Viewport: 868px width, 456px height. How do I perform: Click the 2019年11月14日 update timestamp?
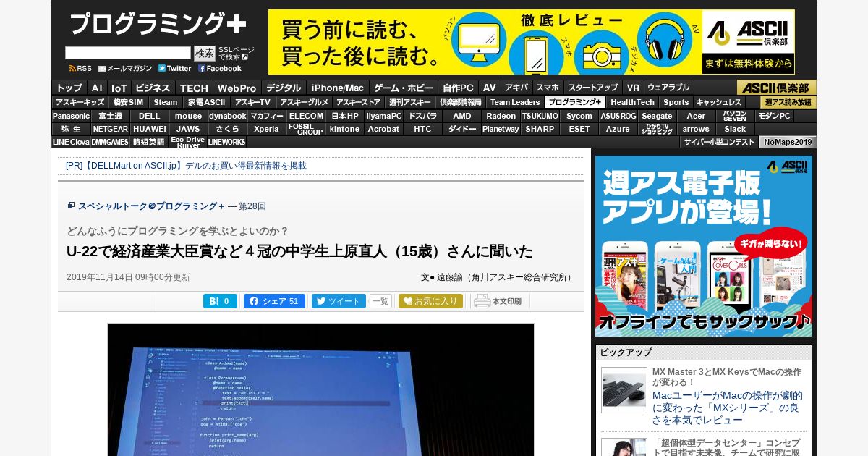point(128,277)
